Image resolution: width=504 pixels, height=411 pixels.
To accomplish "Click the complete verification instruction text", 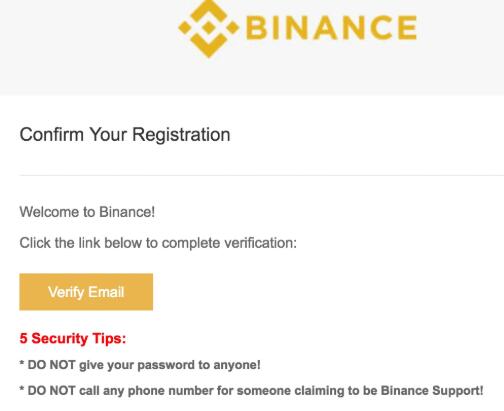I will click(158, 243).
